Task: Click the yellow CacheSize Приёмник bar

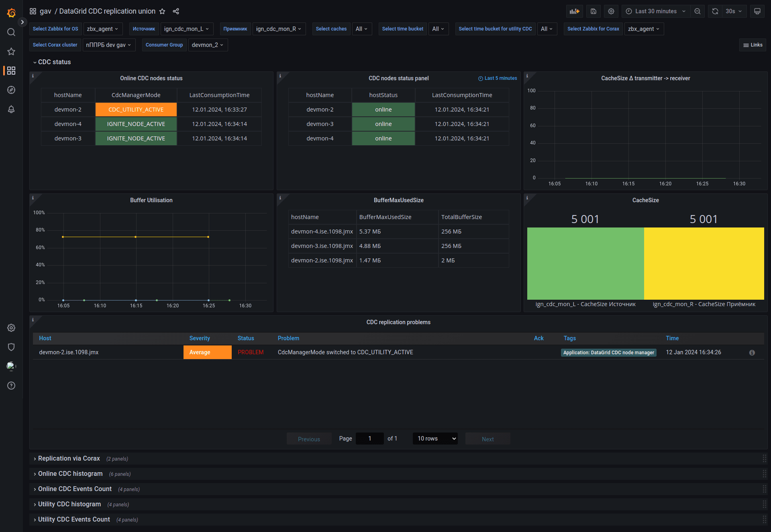Action: click(704, 263)
